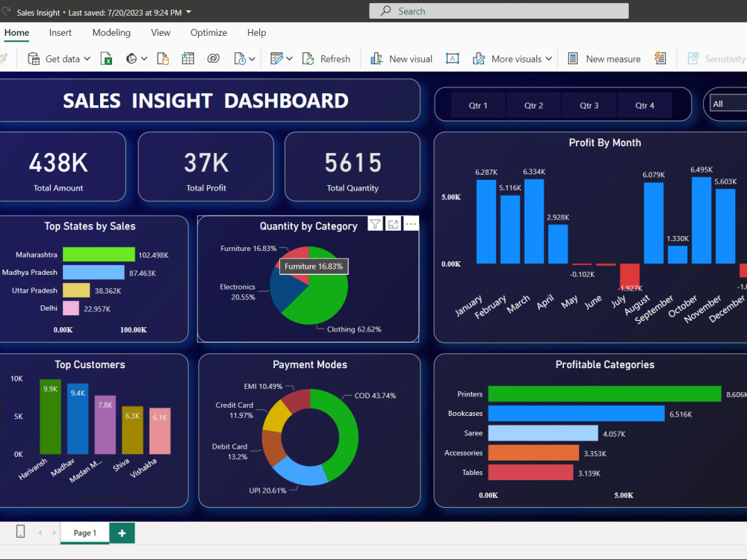Select the Qtr 4 slicer button
Screen dimensions: 747x560
pyautogui.click(x=645, y=105)
